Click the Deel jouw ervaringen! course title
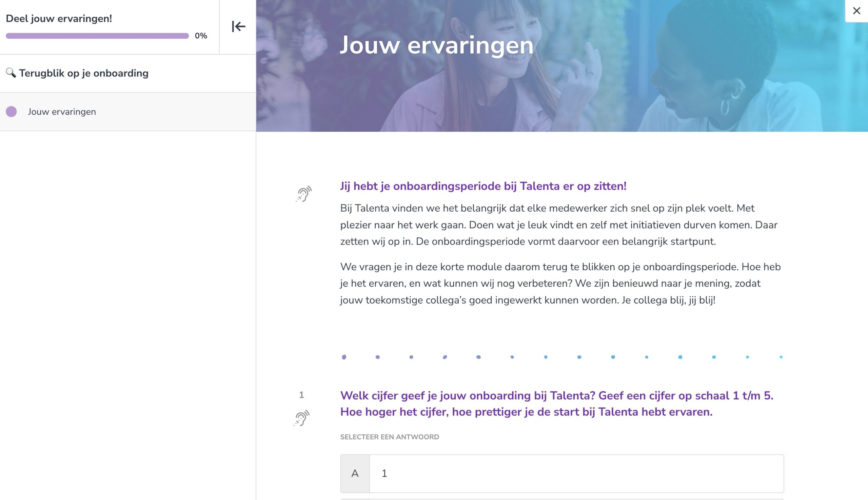Screen dimensions: 868x500 (x=59, y=19)
